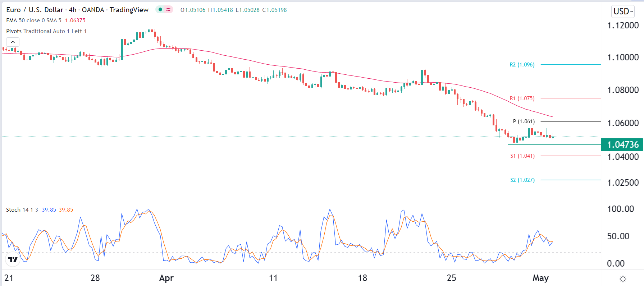Click the blue Stoch value 39.85
Image resolution: width=644 pixels, height=286 pixels.
[x=49, y=210]
